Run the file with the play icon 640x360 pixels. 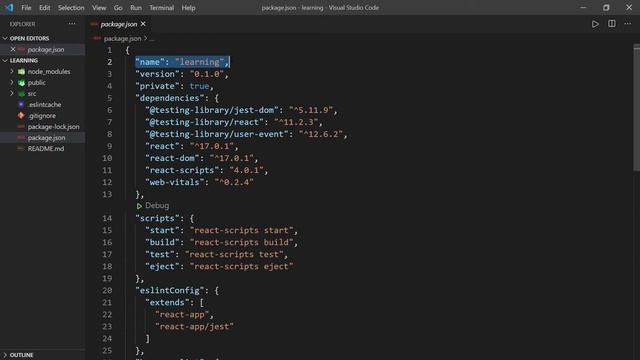[x=595, y=24]
